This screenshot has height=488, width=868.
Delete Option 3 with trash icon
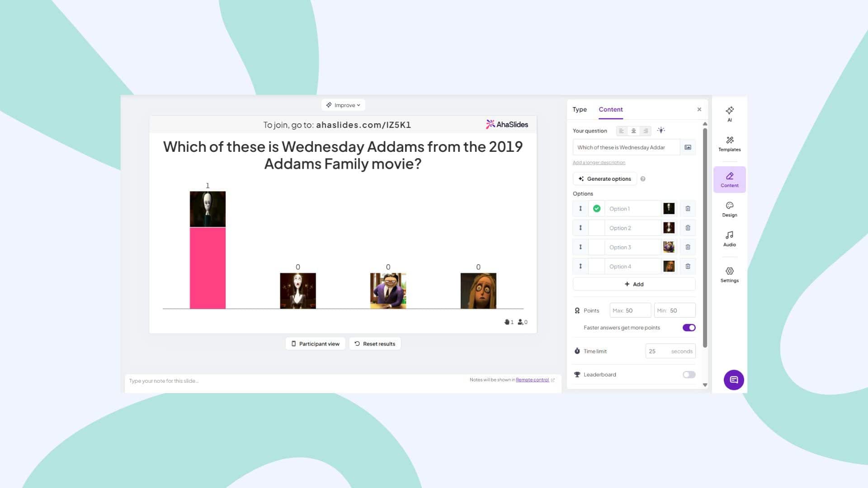[x=688, y=247]
